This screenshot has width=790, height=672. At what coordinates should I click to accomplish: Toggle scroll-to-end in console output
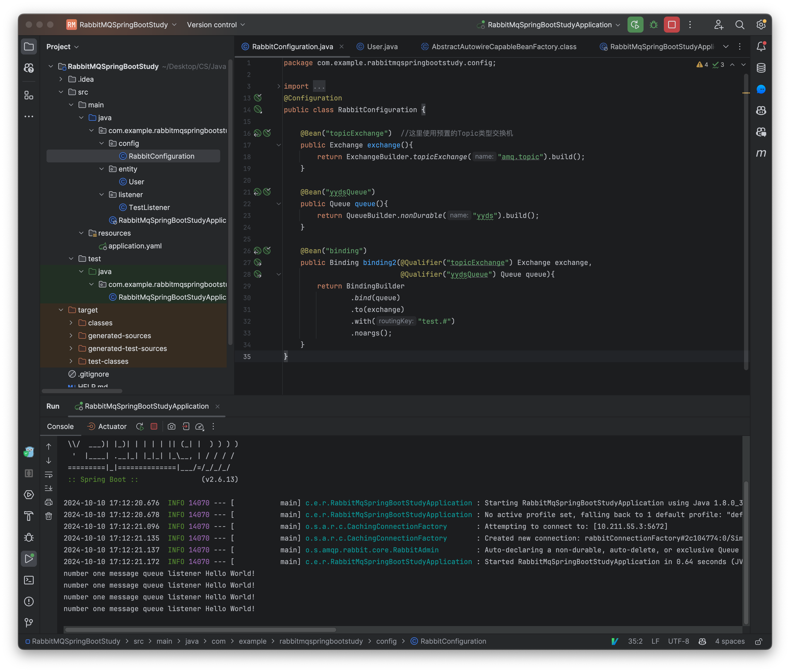point(49,488)
